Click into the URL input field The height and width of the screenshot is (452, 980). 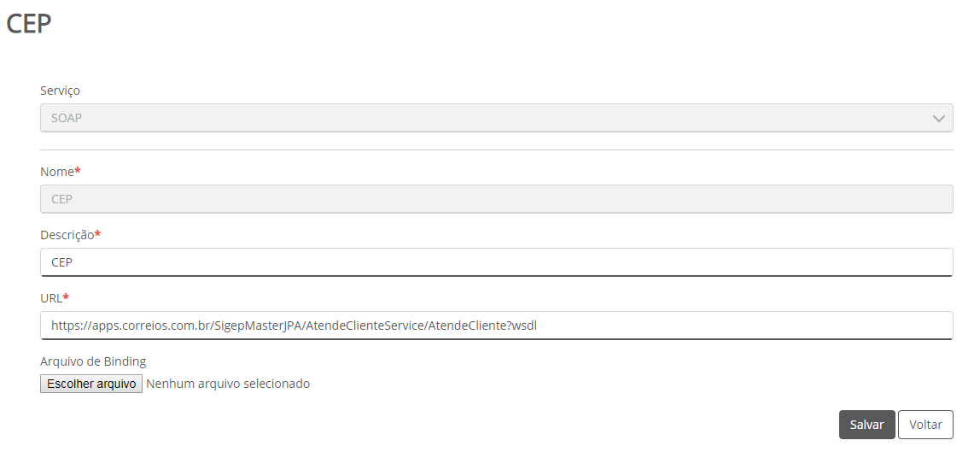point(495,326)
